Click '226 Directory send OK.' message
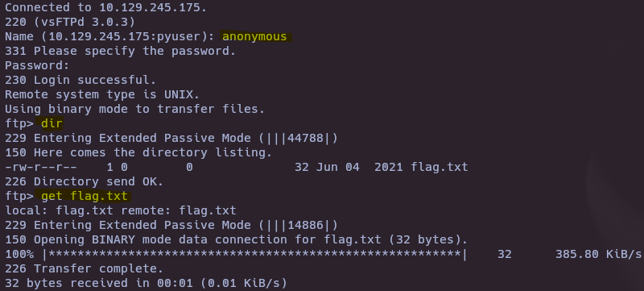This screenshot has width=644, height=291. pos(85,181)
